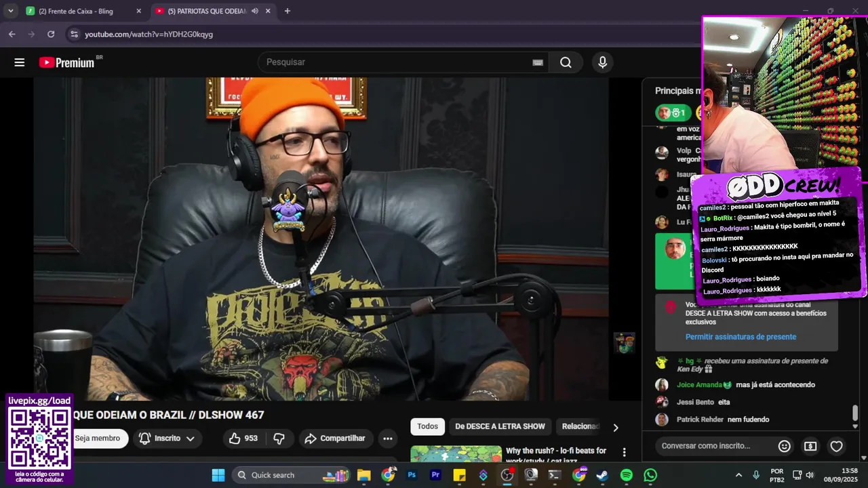Screen dimensions: 868x488
Task: Open the terminal app in taskbar
Action: [555, 475]
